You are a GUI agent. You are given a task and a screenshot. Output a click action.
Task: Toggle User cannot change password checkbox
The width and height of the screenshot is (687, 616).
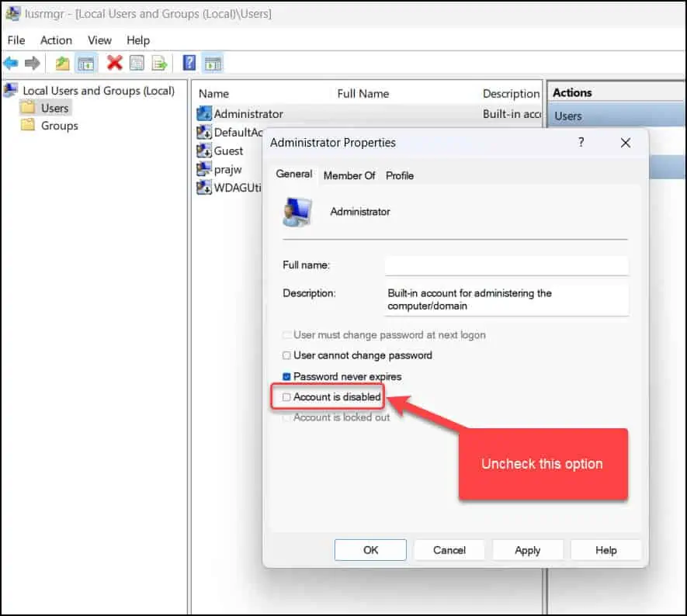point(286,355)
